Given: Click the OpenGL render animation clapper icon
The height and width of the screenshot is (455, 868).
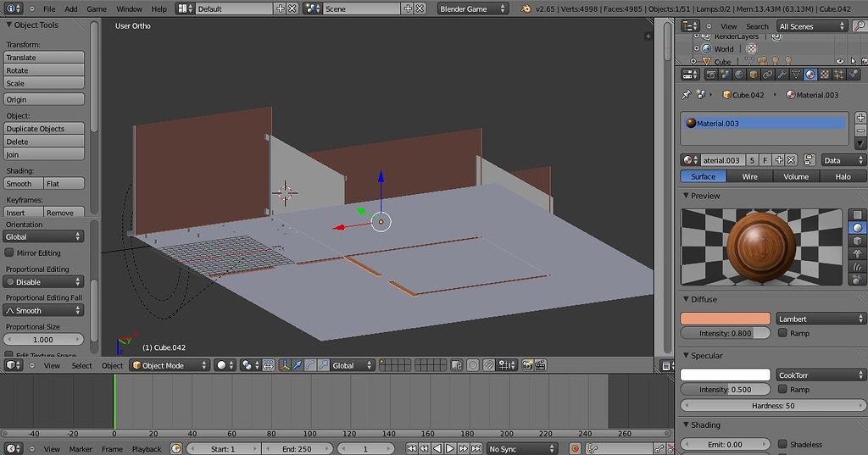Looking at the screenshot, I should 541,365.
